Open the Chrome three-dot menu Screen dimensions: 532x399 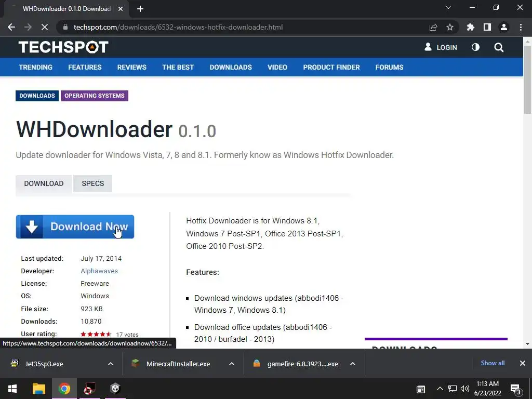tap(521, 27)
